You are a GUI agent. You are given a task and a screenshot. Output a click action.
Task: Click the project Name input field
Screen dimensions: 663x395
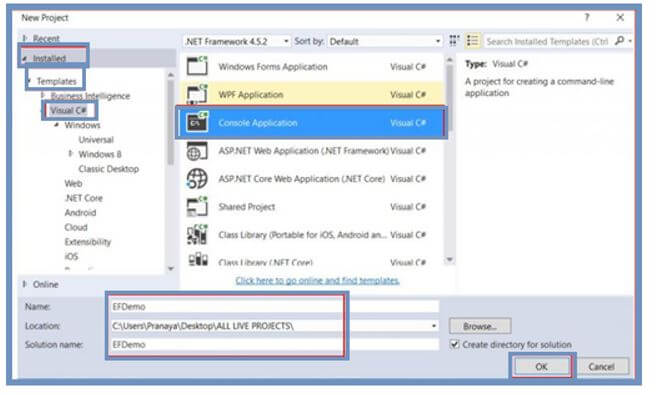click(x=274, y=306)
